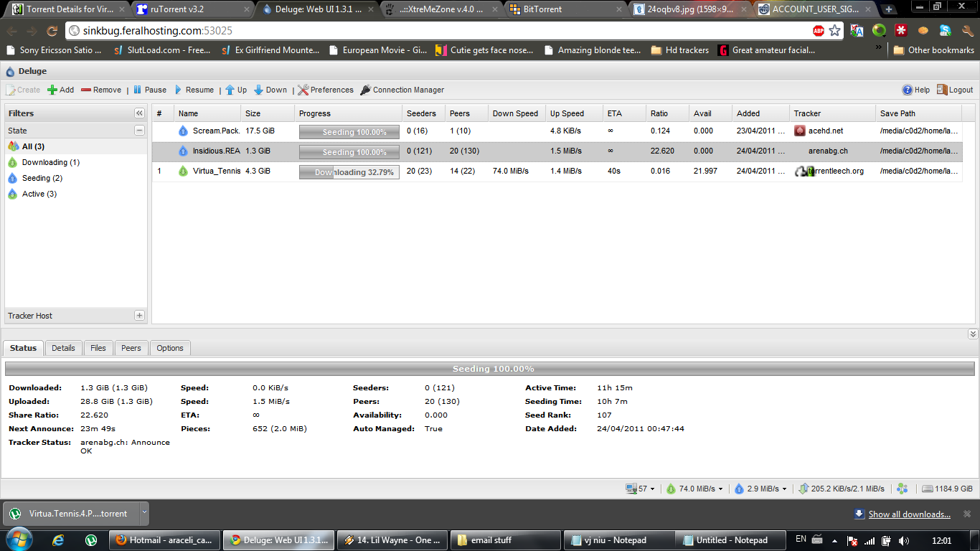Open upload speed limit dropdown 2.9 MiB/s
Viewport: 980px width, 551px height.
(x=760, y=489)
